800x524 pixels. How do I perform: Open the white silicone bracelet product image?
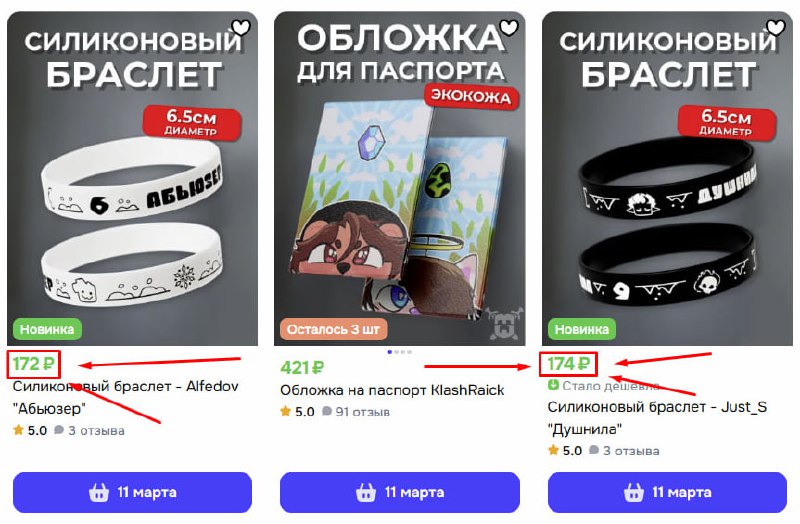[x=132, y=179]
